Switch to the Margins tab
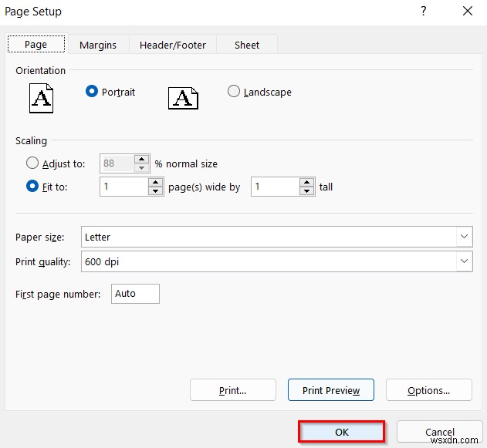487x448 pixels. pos(98,45)
